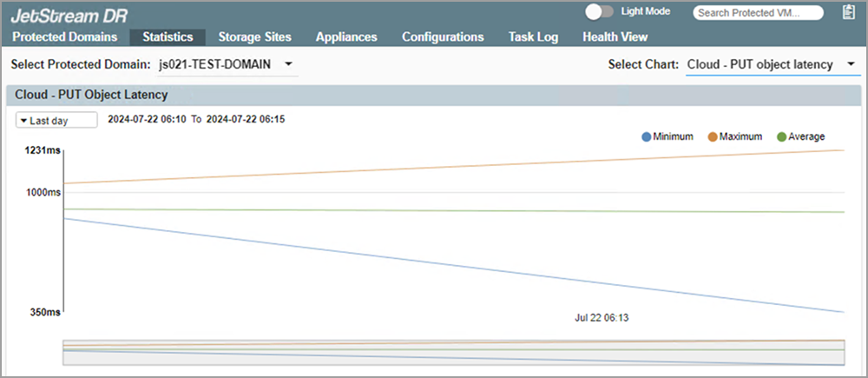
Task: Click the Jul 22 06:13 axis marker
Action: point(602,318)
